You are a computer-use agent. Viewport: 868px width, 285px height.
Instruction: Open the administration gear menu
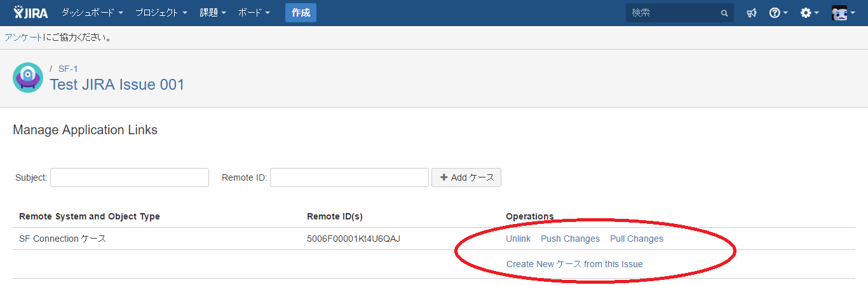pyautogui.click(x=810, y=13)
